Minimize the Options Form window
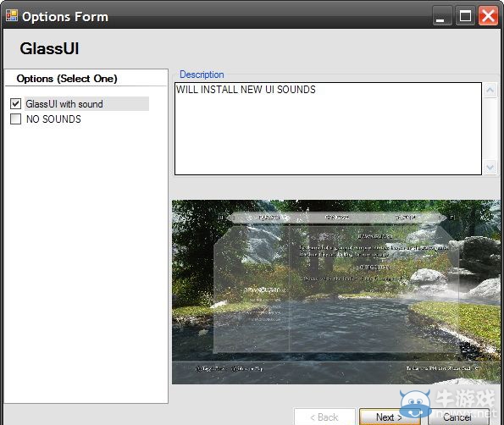The image size is (504, 425). click(442, 16)
